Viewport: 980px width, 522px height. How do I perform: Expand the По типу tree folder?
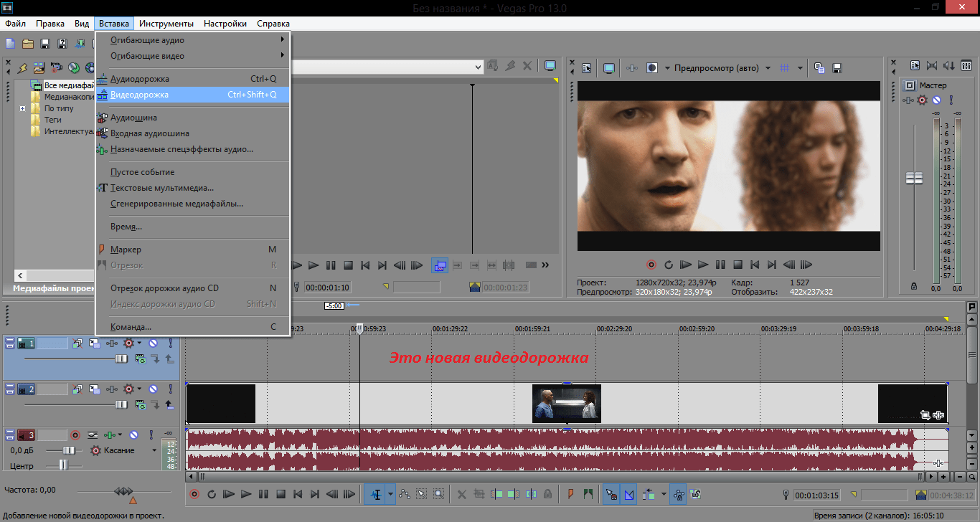click(x=23, y=109)
